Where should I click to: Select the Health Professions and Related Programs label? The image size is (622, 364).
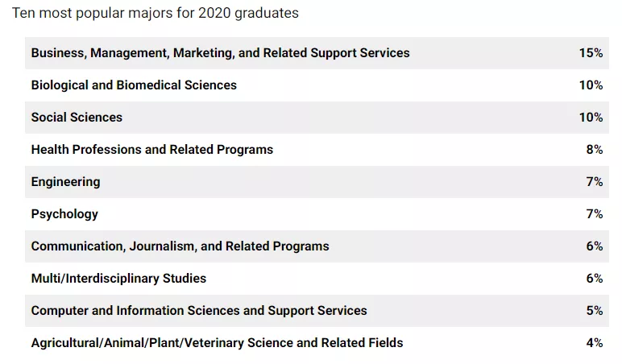(x=151, y=150)
